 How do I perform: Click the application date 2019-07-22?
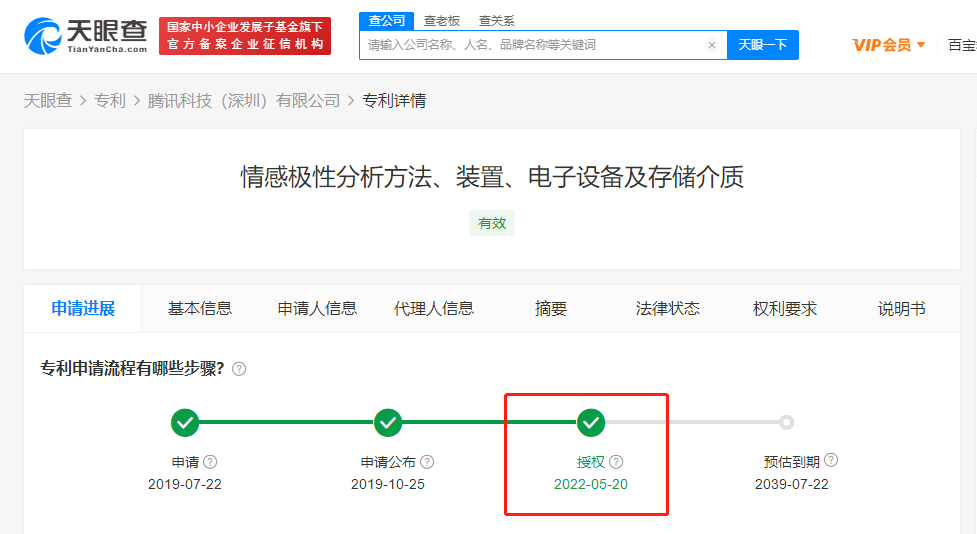tap(185, 484)
